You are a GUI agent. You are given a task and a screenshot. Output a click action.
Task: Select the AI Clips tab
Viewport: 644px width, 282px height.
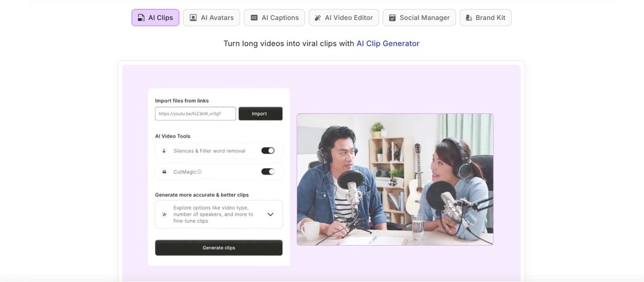155,17
